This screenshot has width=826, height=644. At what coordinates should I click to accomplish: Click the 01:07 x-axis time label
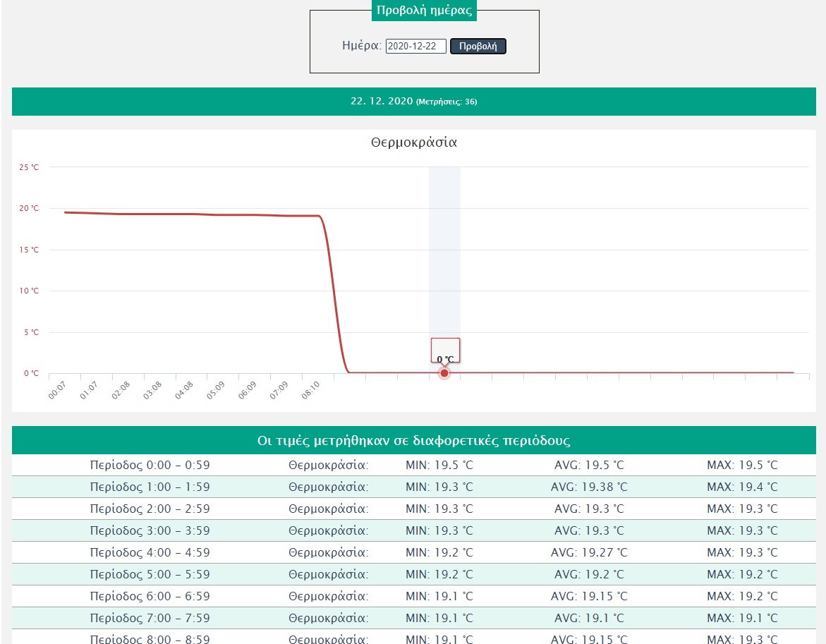coord(88,391)
